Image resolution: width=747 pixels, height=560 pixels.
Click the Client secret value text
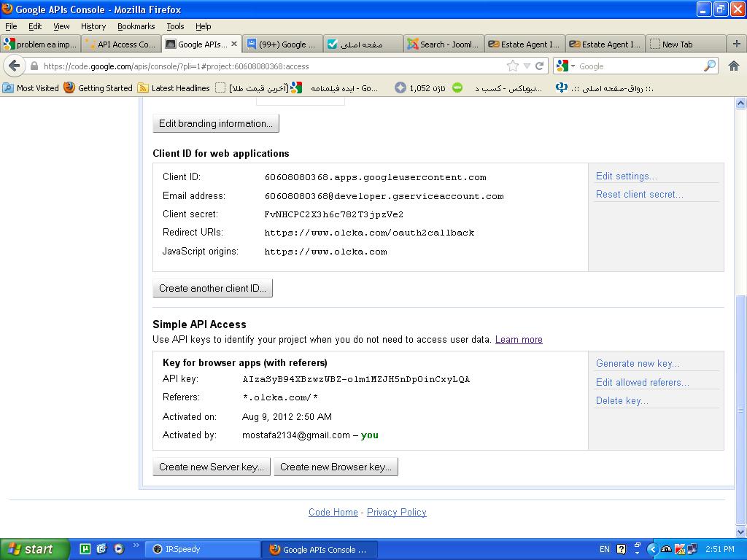[333, 214]
